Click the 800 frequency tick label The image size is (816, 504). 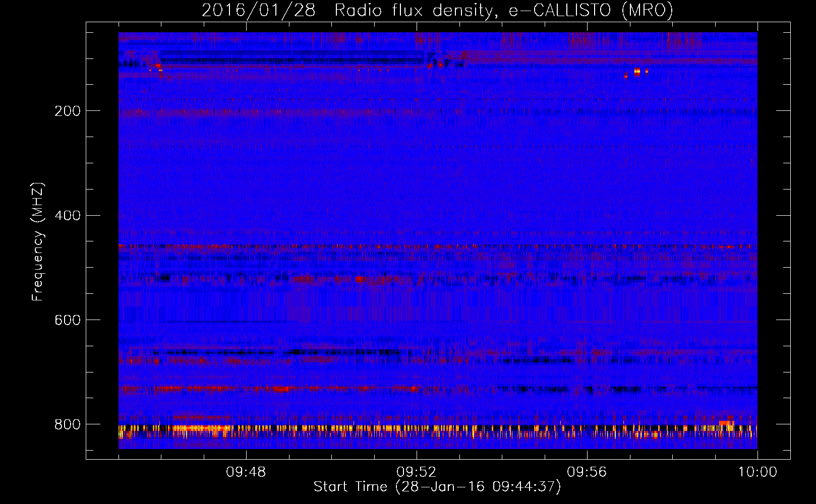[x=68, y=424]
